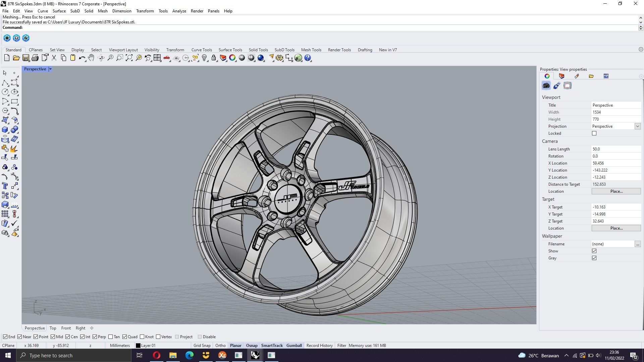
Task: Toggle Ortho mode in status bar
Action: click(220, 346)
